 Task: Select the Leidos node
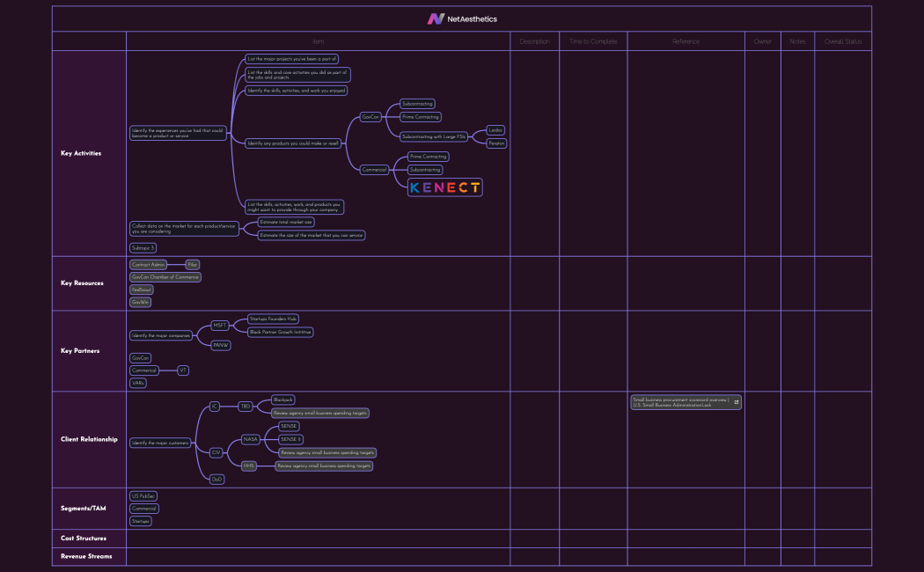(x=495, y=130)
